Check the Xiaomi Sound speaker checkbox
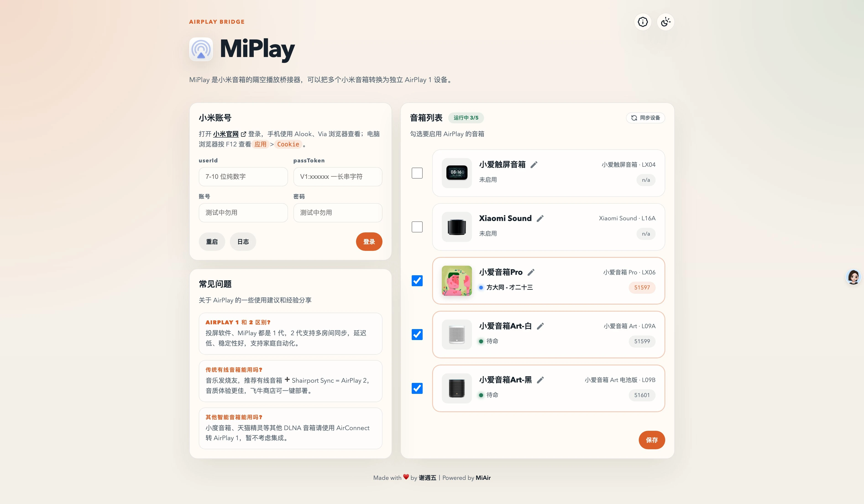 pyautogui.click(x=417, y=227)
